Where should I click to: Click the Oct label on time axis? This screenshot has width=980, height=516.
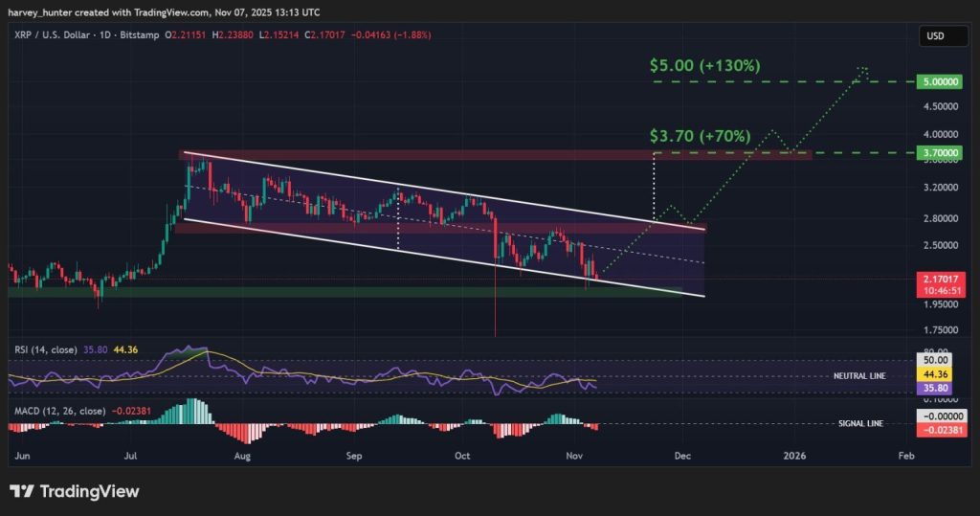[465, 457]
